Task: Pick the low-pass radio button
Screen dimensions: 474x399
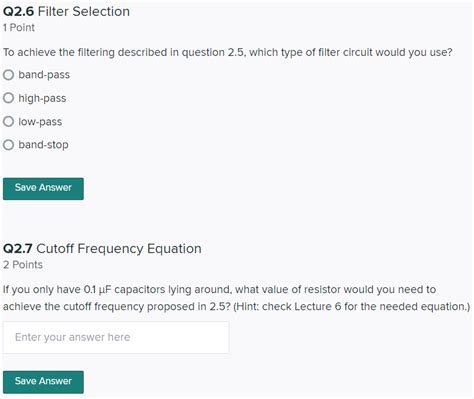Action: click(9, 121)
